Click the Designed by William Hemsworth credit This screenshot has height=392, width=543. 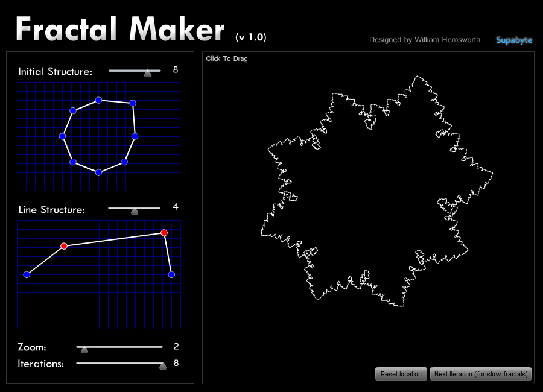425,40
